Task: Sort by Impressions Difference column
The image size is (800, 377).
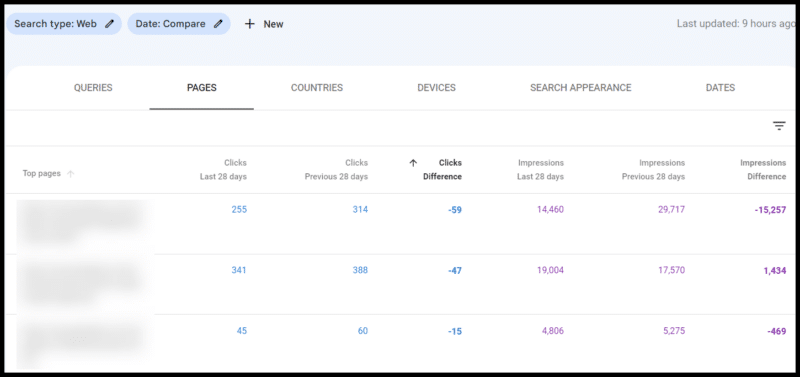Action: coord(763,170)
